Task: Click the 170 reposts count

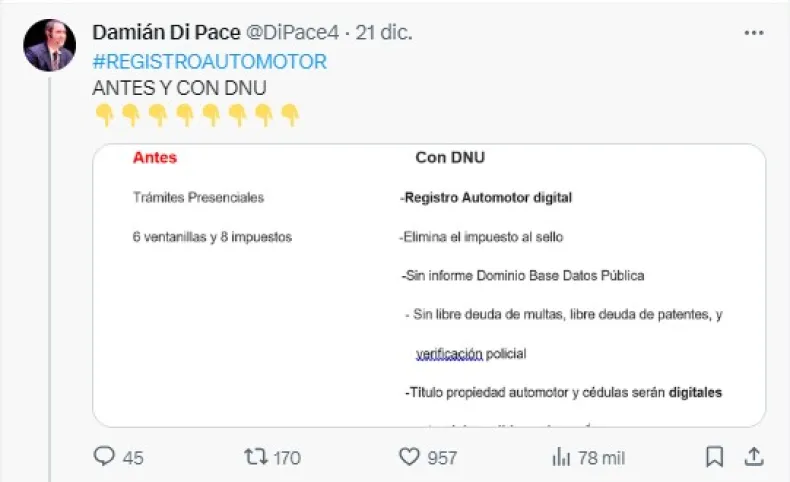Action: [286, 458]
